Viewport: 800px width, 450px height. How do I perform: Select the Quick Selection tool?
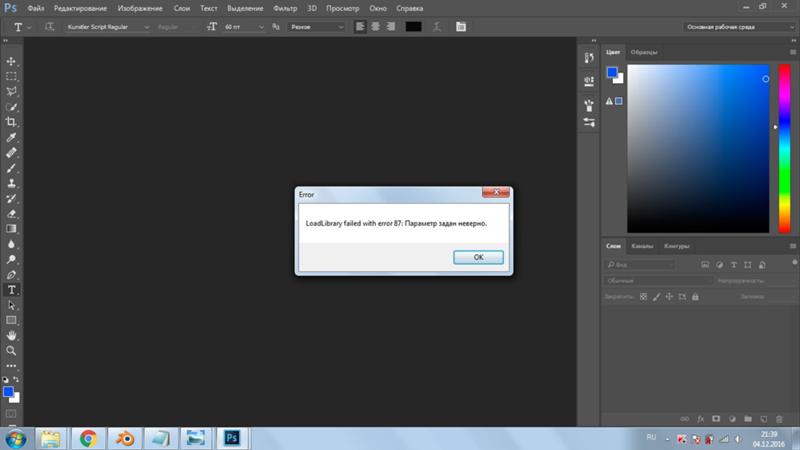[11, 107]
